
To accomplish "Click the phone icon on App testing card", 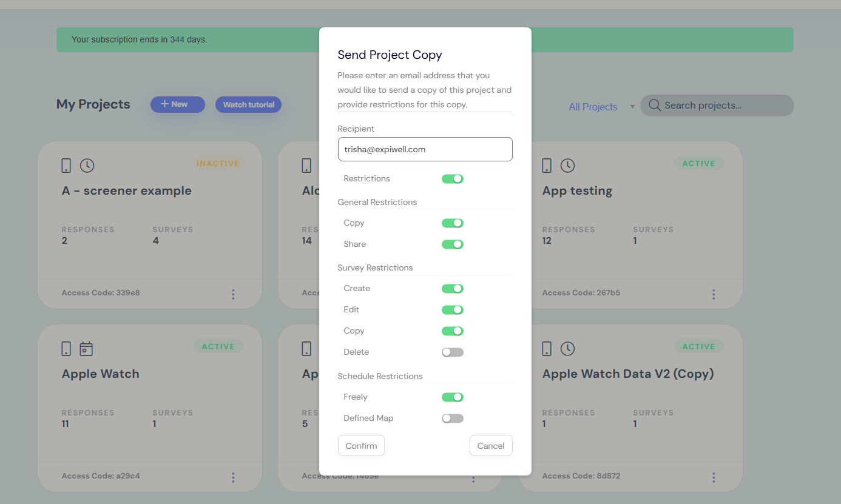I will click(x=547, y=166).
